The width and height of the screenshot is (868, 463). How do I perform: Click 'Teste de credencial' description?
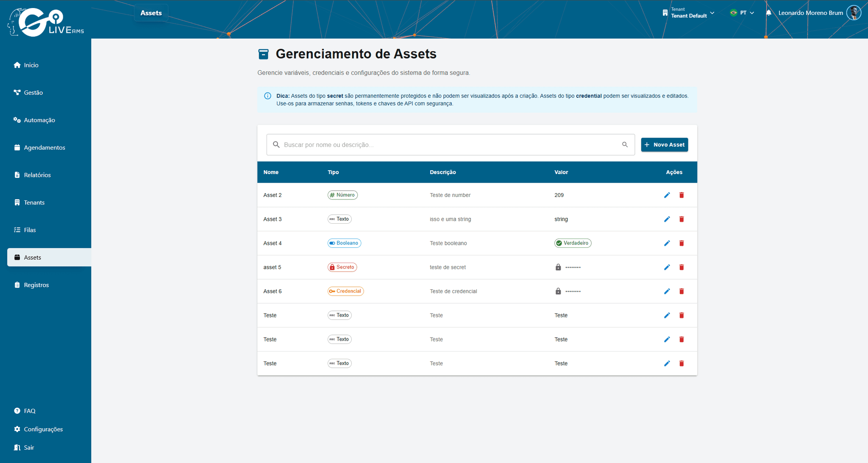click(453, 291)
